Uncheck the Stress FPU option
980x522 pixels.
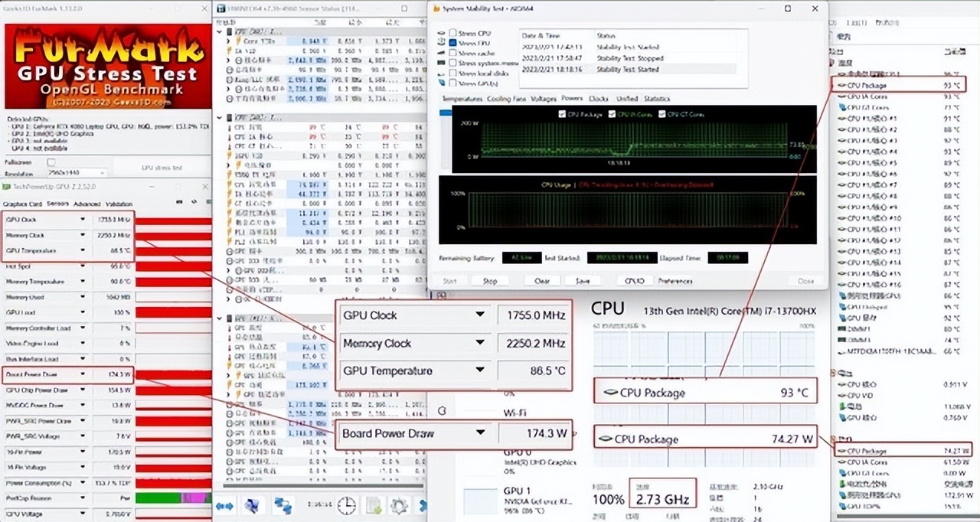453,43
